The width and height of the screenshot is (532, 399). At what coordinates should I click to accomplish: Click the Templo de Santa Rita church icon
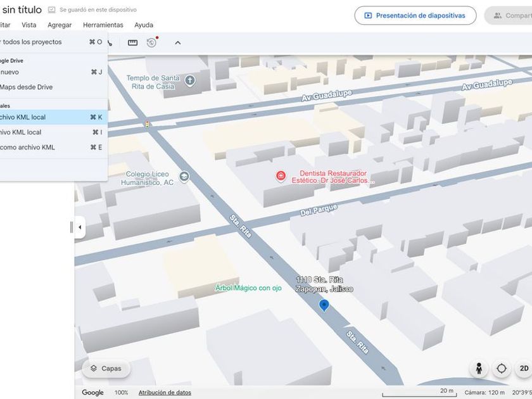(189, 80)
